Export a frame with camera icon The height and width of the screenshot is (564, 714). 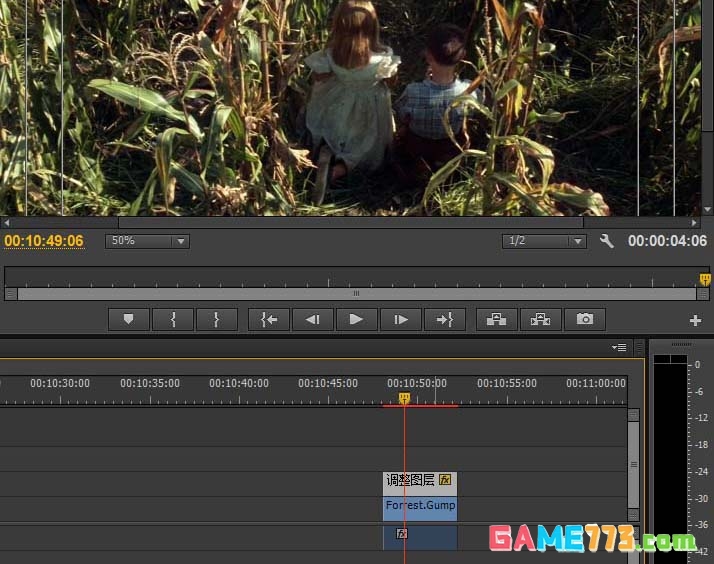click(585, 319)
